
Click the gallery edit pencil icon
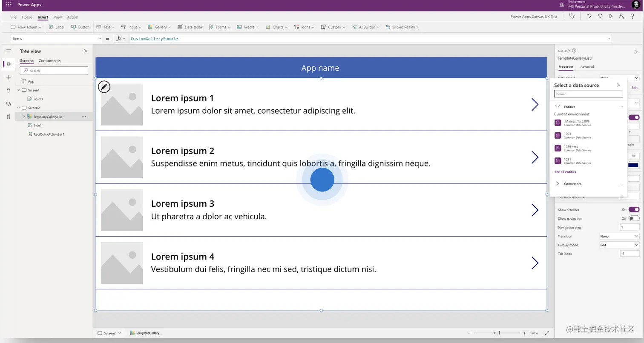pyautogui.click(x=104, y=87)
